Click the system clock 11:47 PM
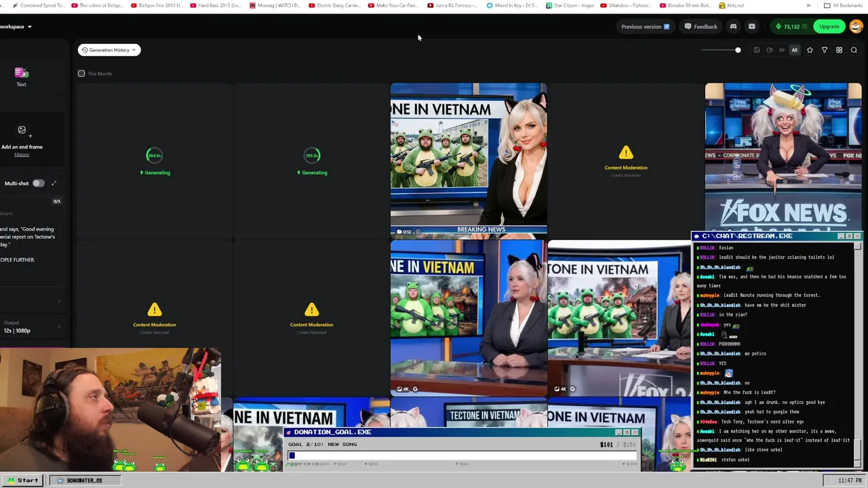Screen dimensions: 868x488 850,481
